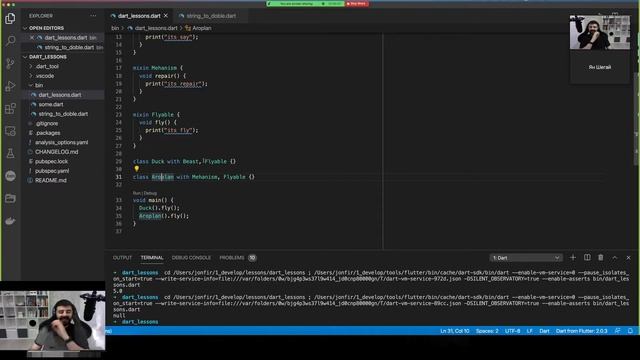The image size is (640, 360).
Task: Close the bottom panel
Action: pyautogui.click(x=629, y=258)
